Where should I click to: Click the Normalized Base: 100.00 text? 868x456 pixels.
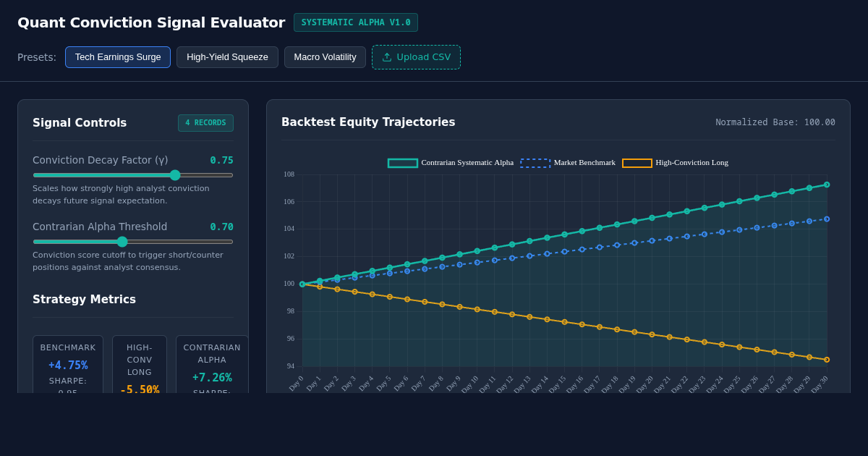775,122
